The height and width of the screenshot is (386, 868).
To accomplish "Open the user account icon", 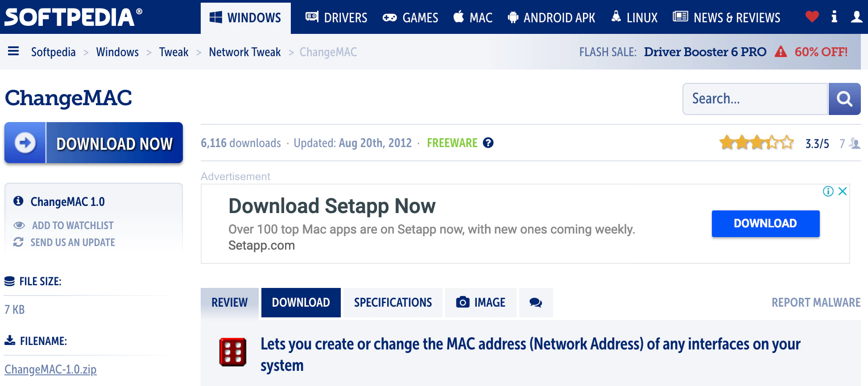I will (856, 17).
